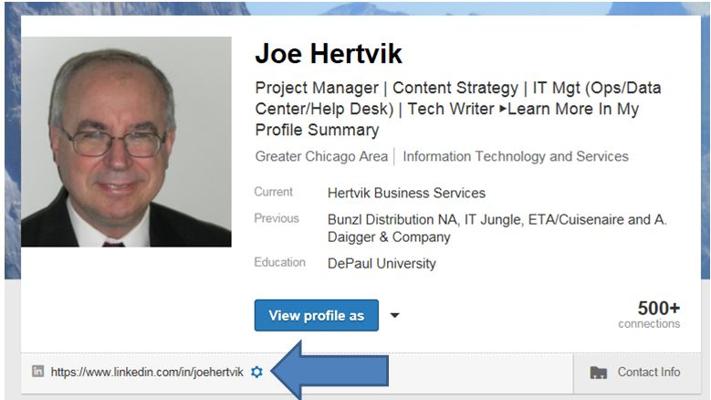Select the Daigger & Company previous employer
This screenshot has height=400, width=711.
coord(389,237)
